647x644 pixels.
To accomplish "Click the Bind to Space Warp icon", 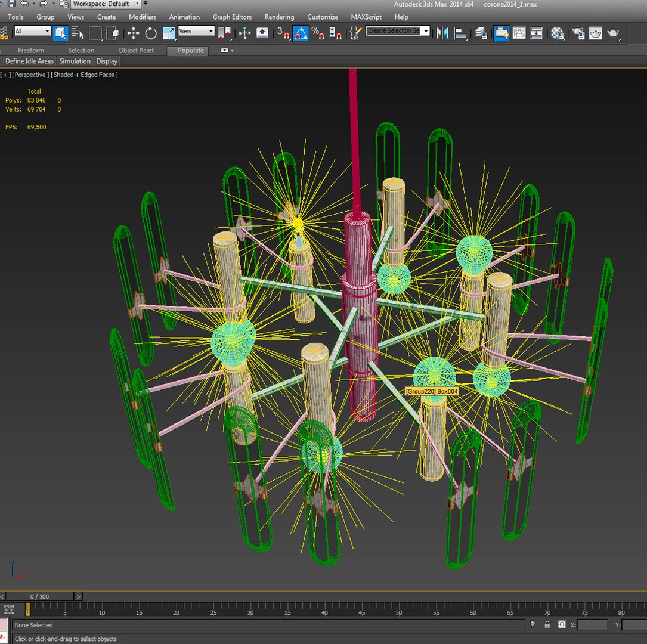I will pyautogui.click(x=4, y=33).
